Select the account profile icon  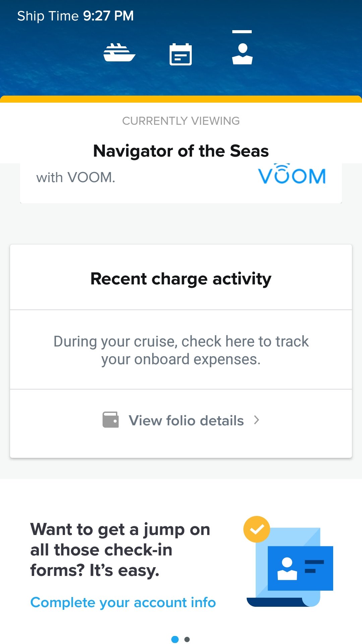(x=242, y=54)
